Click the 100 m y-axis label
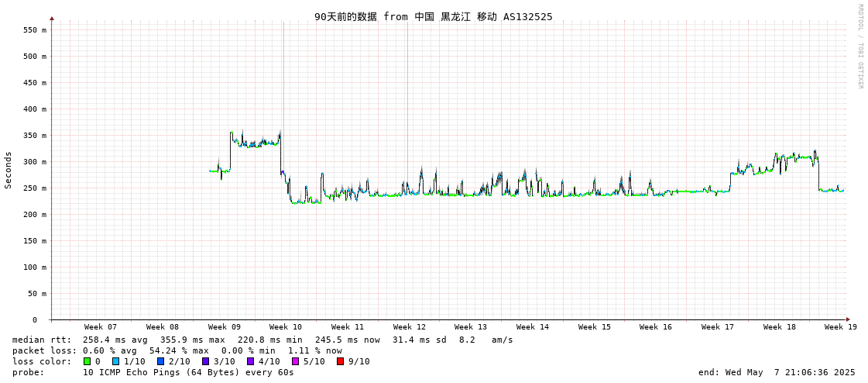The width and height of the screenshot is (868, 383). coord(34,267)
